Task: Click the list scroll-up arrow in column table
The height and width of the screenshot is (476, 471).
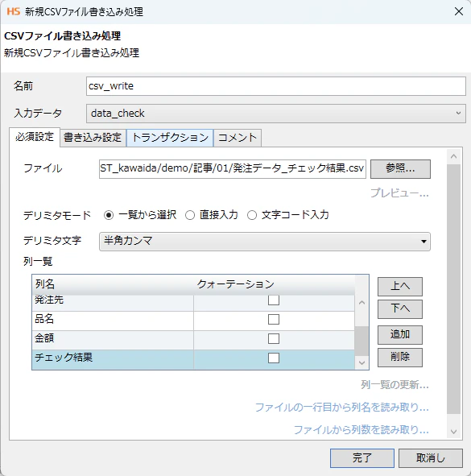Action: [362, 302]
